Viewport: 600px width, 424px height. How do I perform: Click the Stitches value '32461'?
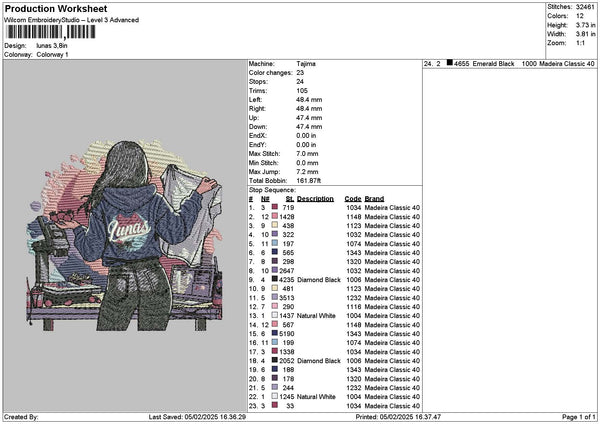585,7
